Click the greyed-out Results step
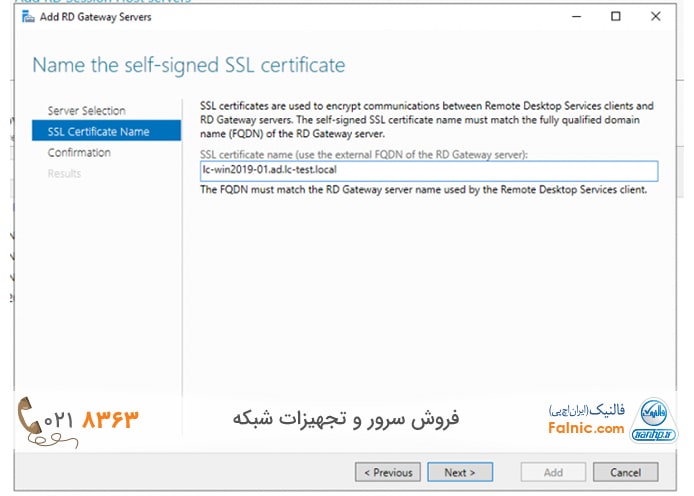Image resolution: width=694 pixels, height=496 pixels. pyautogui.click(x=64, y=174)
